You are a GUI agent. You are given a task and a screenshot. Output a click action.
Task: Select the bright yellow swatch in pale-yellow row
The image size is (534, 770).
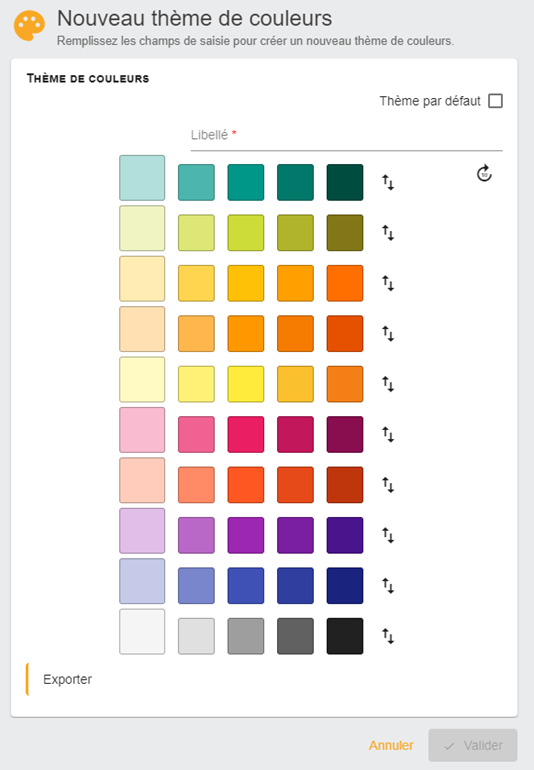tap(246, 384)
